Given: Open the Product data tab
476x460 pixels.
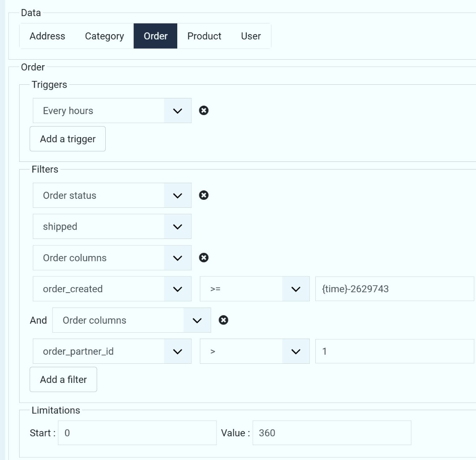Looking at the screenshot, I should coord(204,36).
